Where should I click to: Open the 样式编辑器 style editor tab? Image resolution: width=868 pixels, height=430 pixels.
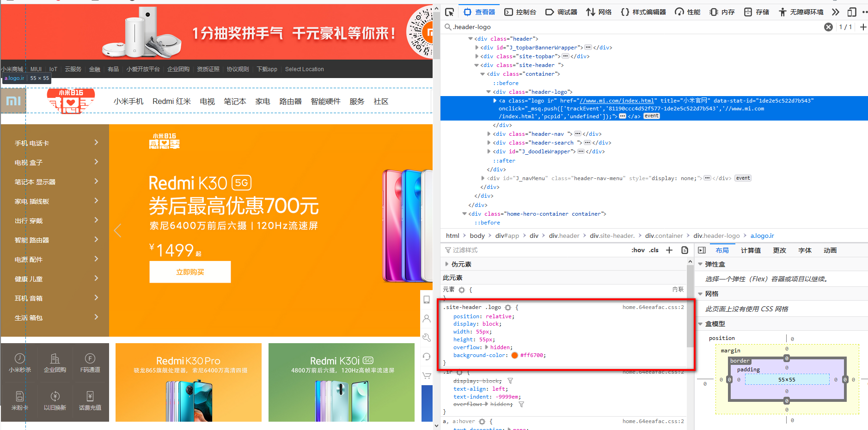coord(643,12)
